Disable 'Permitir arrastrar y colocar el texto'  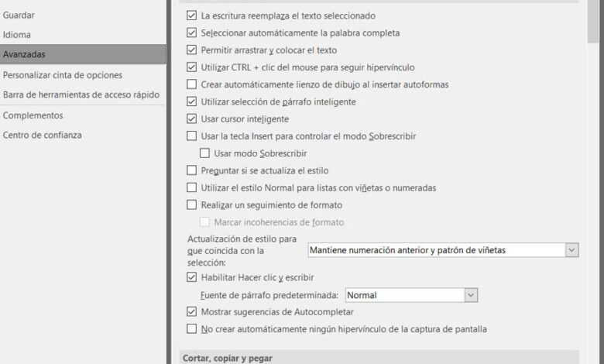coord(192,50)
